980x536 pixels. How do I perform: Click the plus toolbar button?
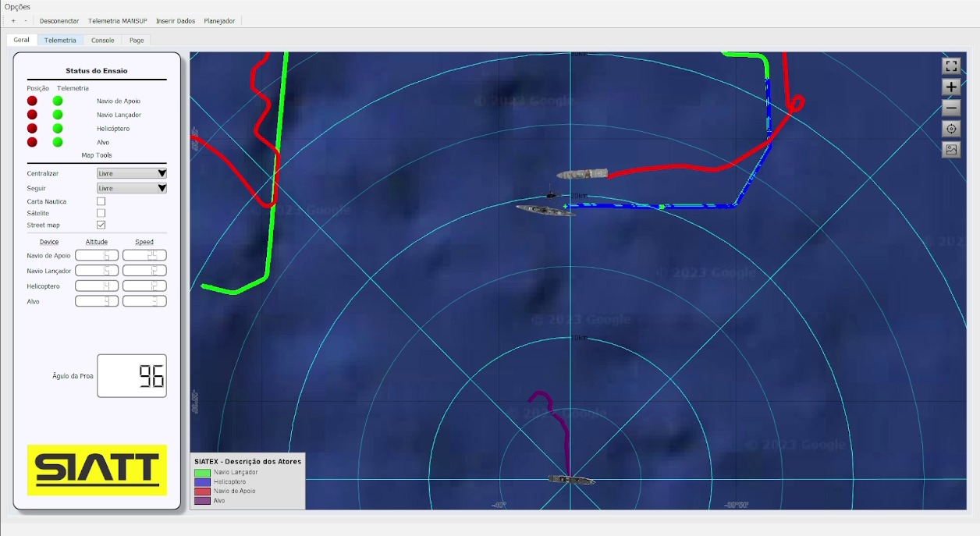tap(13, 20)
